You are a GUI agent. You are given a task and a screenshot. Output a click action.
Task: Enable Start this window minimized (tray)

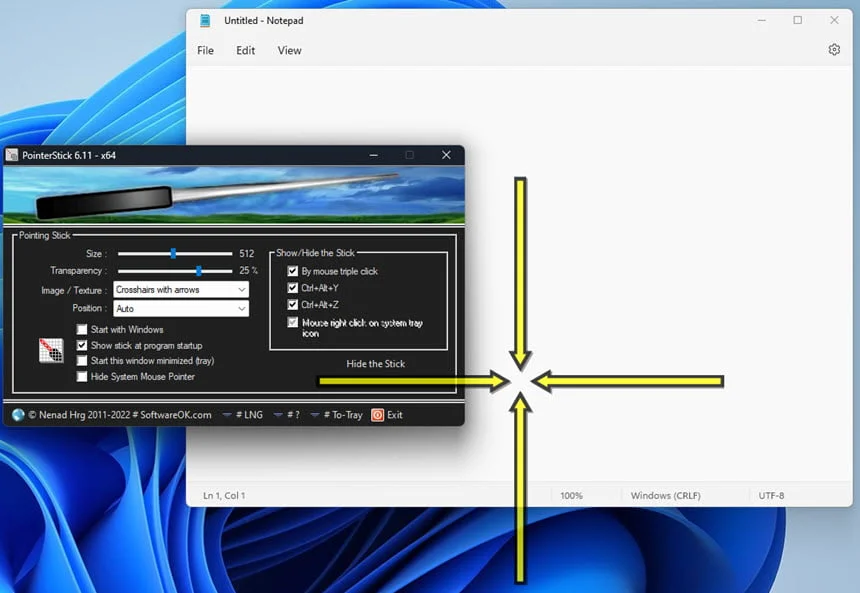82,360
